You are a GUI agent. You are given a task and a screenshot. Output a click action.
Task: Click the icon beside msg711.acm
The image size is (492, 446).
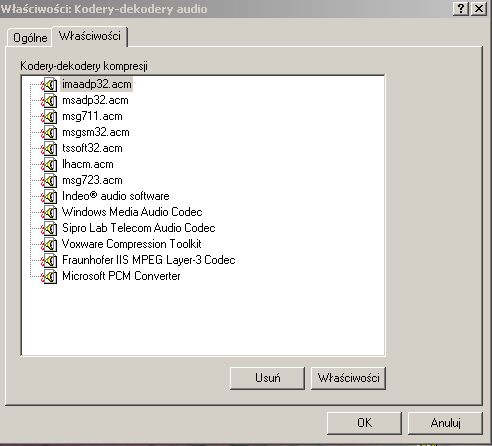coord(49,117)
